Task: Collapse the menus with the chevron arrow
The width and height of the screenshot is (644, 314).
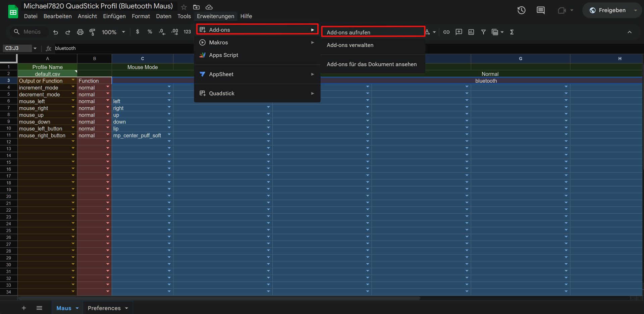Action: point(630,32)
